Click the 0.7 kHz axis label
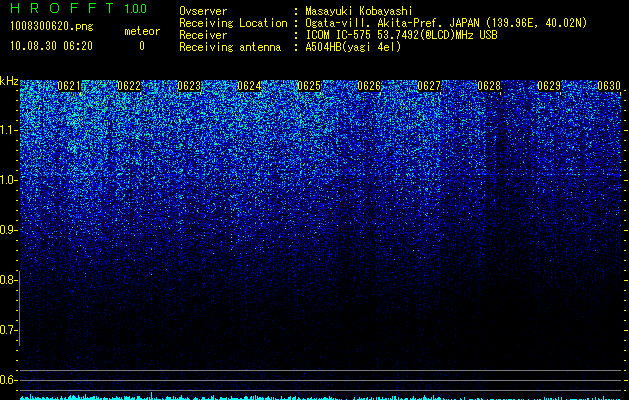 (x=8, y=330)
